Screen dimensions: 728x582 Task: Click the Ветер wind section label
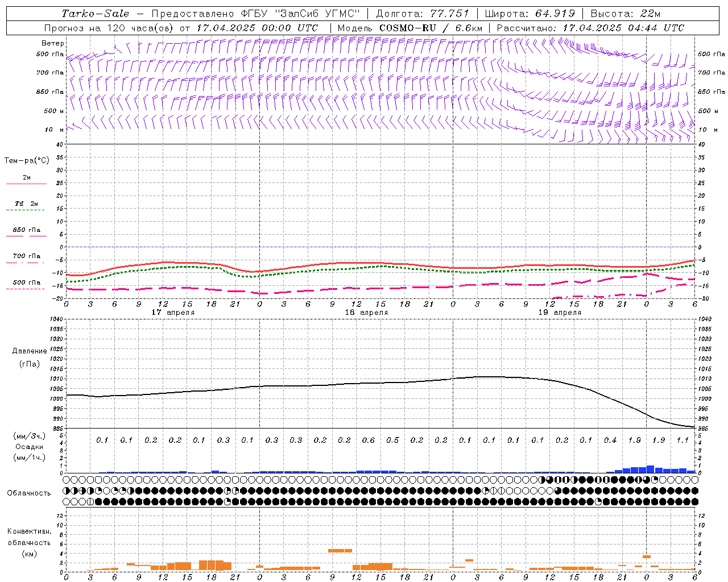[53, 43]
